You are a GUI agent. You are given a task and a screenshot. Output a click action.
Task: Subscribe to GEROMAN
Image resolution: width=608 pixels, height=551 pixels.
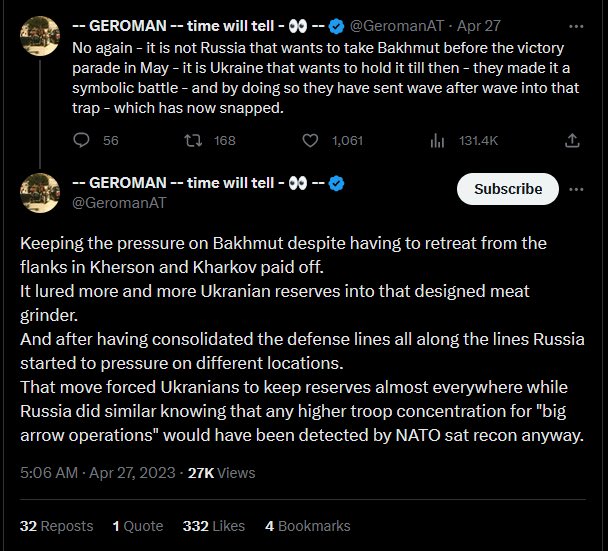508,189
